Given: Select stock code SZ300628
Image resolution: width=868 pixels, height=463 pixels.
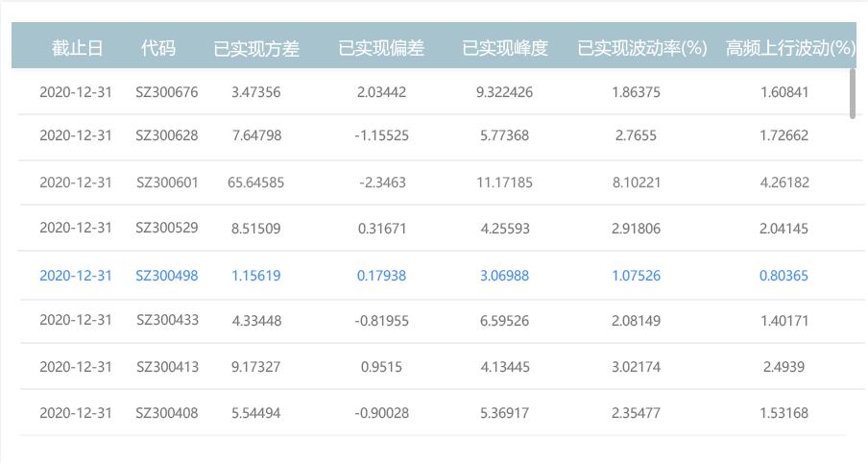Looking at the screenshot, I should (x=167, y=135).
